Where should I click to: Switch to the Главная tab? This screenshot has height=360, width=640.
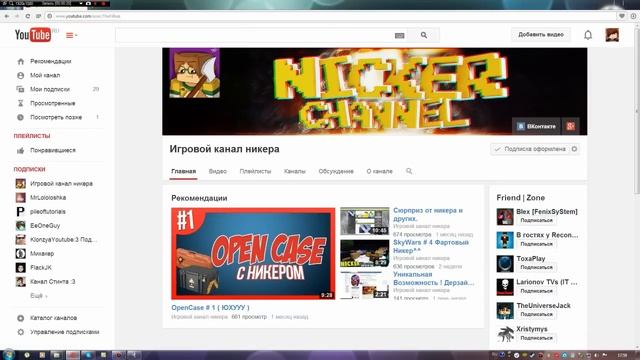click(x=184, y=171)
